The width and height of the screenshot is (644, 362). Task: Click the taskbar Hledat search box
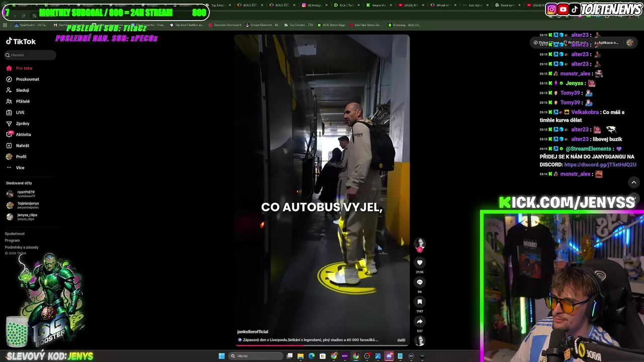256,356
